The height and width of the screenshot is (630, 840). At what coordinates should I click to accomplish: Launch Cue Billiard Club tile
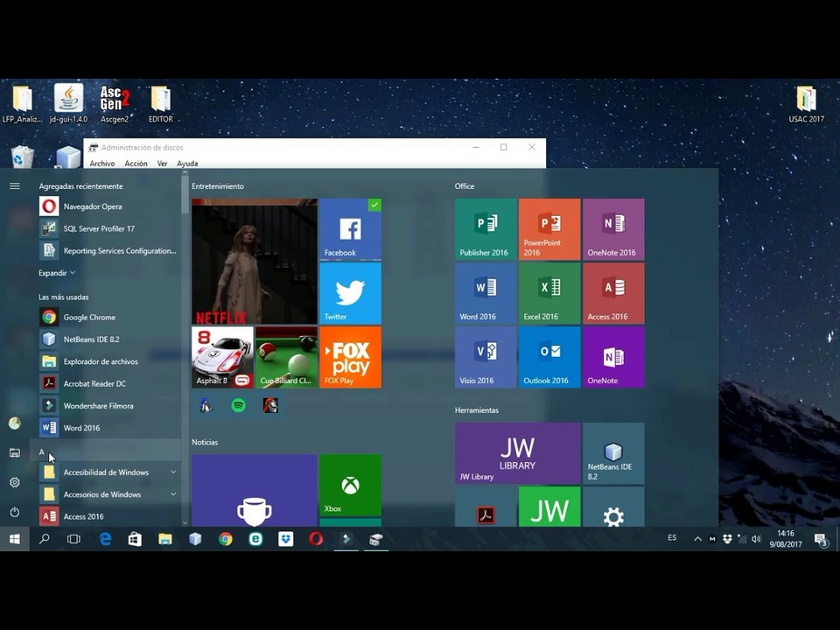tap(286, 357)
